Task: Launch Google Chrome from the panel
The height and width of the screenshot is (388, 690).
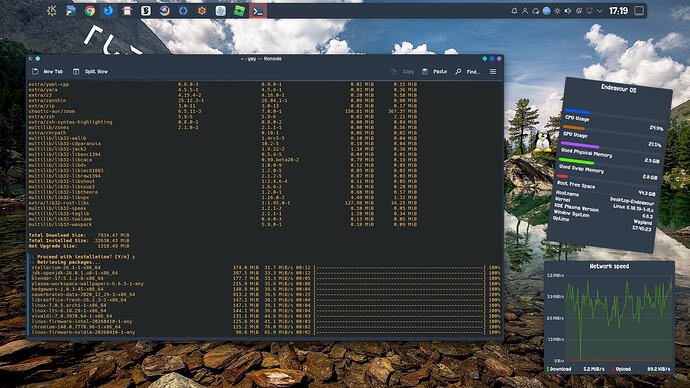Action: coord(90,11)
